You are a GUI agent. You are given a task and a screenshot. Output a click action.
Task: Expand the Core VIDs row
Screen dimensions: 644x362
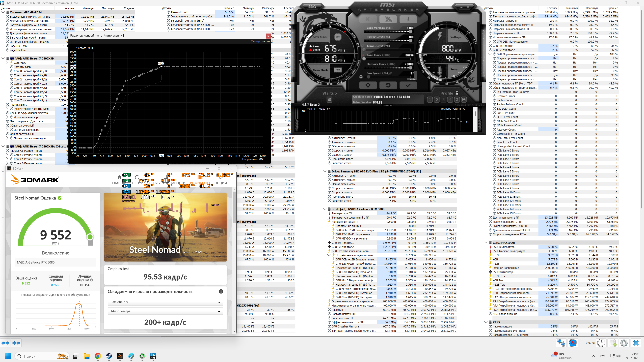7,63
